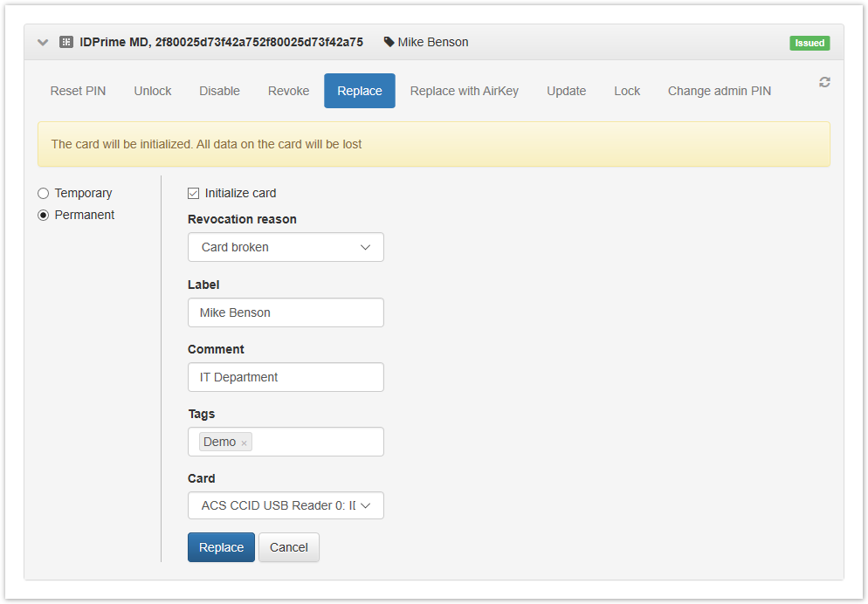
Task: Open the Card reader dropdown
Action: (x=286, y=505)
